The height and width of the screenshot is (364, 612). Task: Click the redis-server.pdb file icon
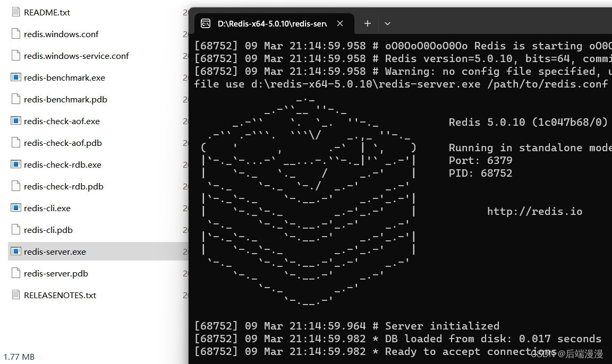click(x=15, y=273)
